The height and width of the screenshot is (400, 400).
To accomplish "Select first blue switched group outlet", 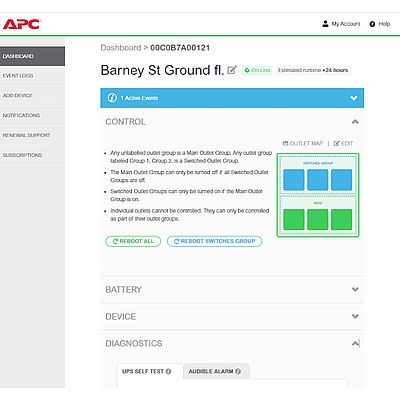I will coord(294,180).
